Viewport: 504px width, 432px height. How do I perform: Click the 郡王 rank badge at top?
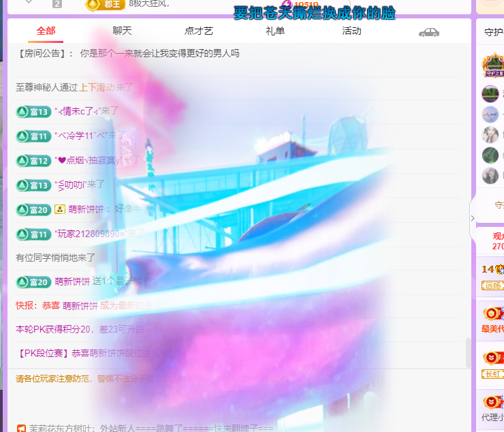pos(101,4)
